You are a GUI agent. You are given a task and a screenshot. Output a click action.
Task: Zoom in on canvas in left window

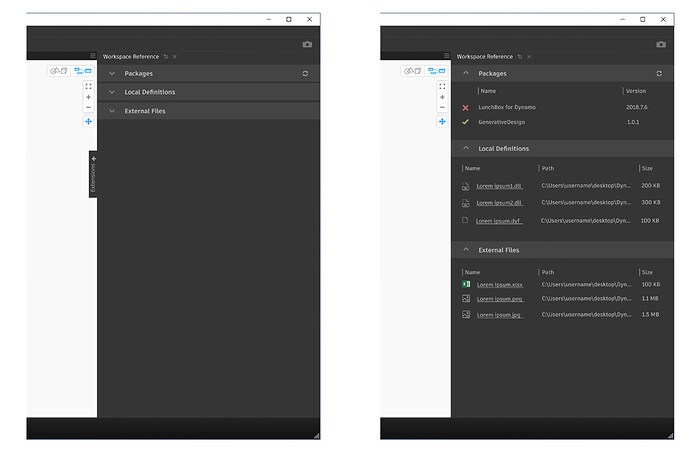click(88, 97)
